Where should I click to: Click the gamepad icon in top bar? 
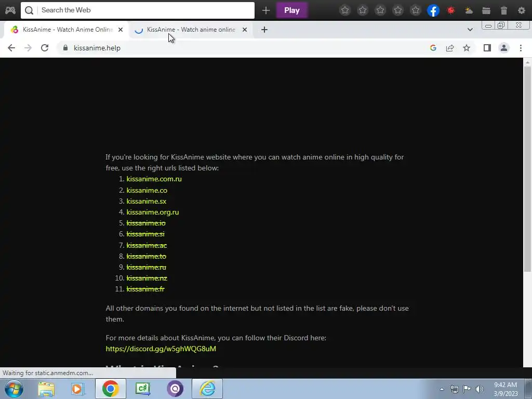[x=10, y=10]
